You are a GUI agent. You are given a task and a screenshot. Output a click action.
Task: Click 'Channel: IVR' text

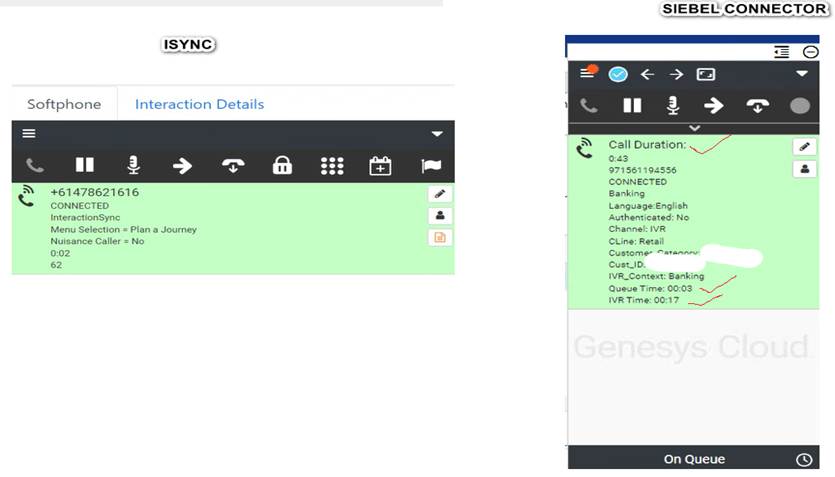pos(637,229)
